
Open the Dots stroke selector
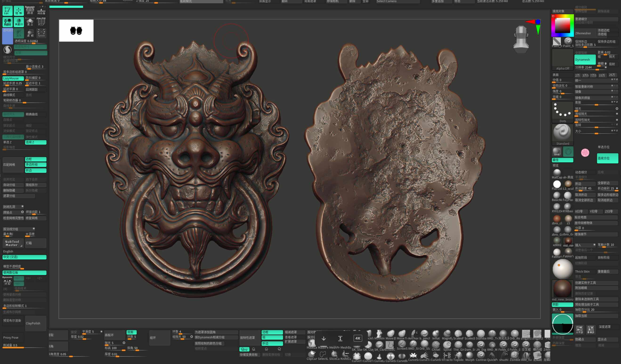click(x=562, y=112)
